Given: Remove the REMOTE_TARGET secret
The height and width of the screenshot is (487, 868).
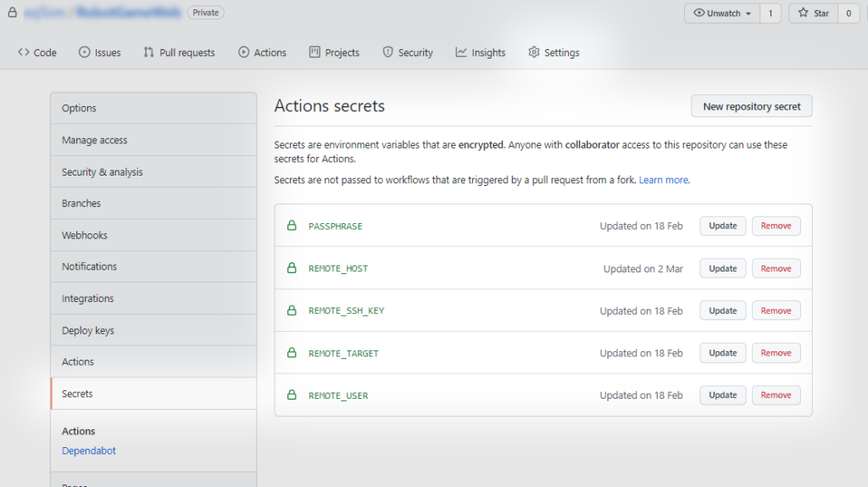Looking at the screenshot, I should (x=776, y=353).
